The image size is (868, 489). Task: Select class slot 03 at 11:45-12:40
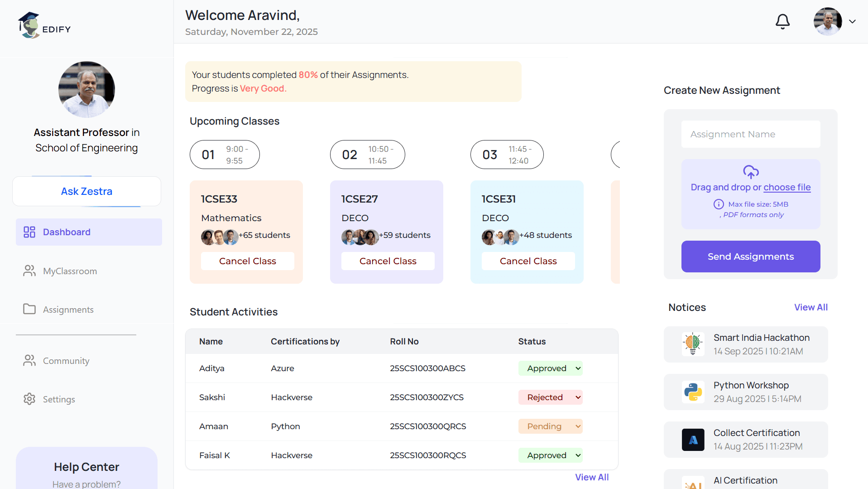click(x=507, y=155)
